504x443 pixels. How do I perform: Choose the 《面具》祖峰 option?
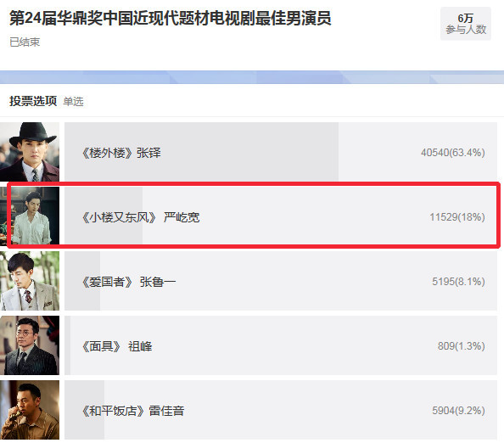coord(281,345)
